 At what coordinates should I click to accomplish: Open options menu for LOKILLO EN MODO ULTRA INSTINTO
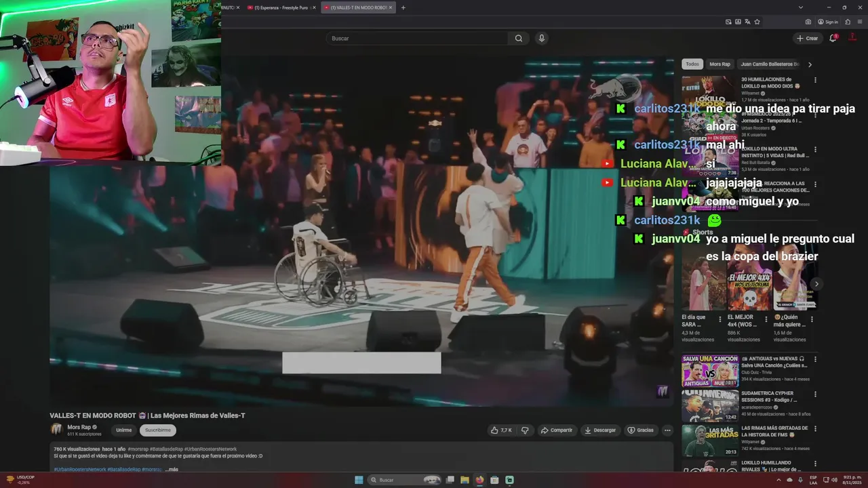coord(815,149)
